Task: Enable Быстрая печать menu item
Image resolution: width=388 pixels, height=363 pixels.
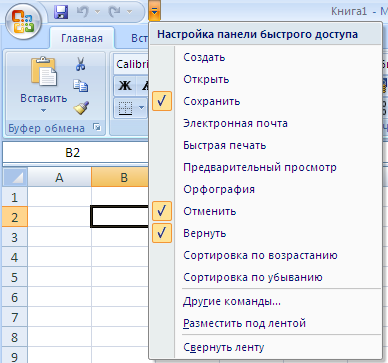Action: pyautogui.click(x=265, y=145)
